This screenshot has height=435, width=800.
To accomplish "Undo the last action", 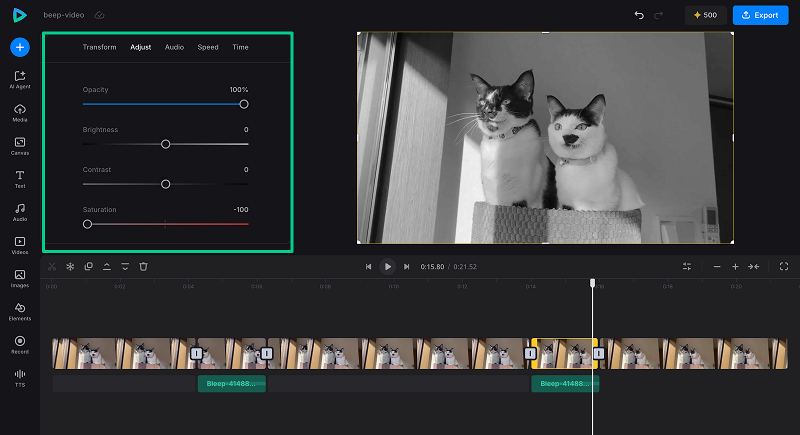I will (639, 15).
